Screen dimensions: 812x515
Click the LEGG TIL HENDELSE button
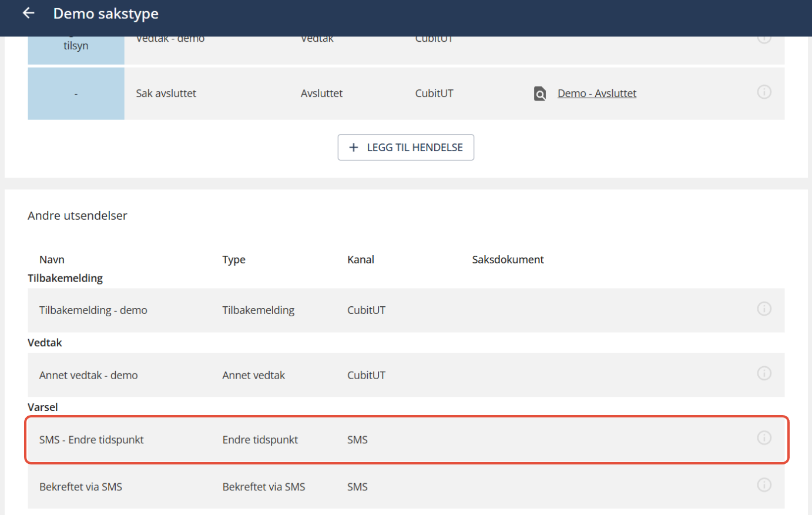coord(406,148)
